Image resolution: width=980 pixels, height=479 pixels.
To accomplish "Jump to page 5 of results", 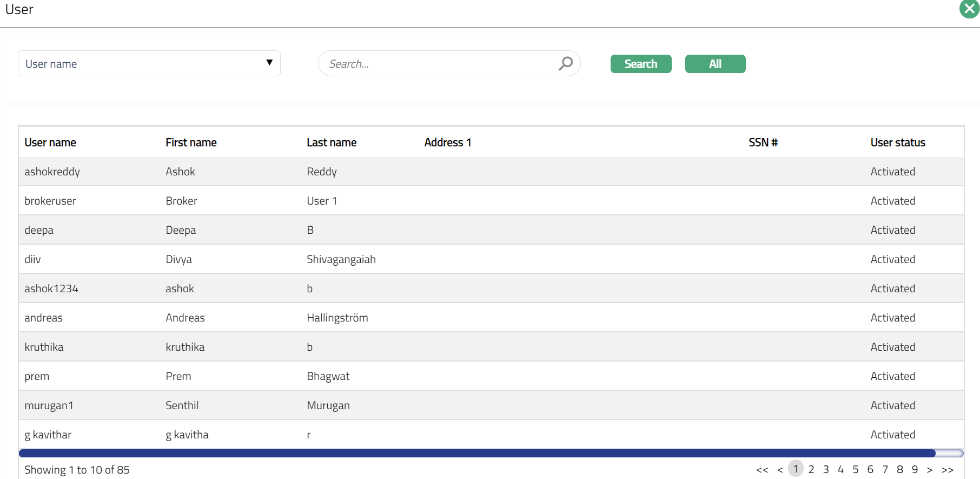I will [855, 469].
